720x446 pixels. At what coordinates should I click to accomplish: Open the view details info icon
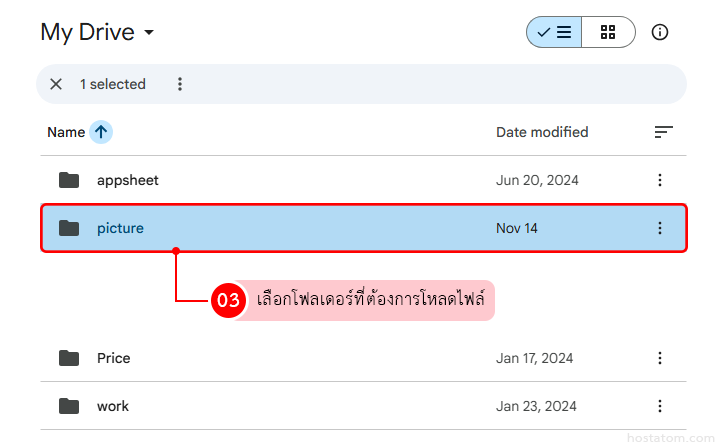(x=660, y=32)
